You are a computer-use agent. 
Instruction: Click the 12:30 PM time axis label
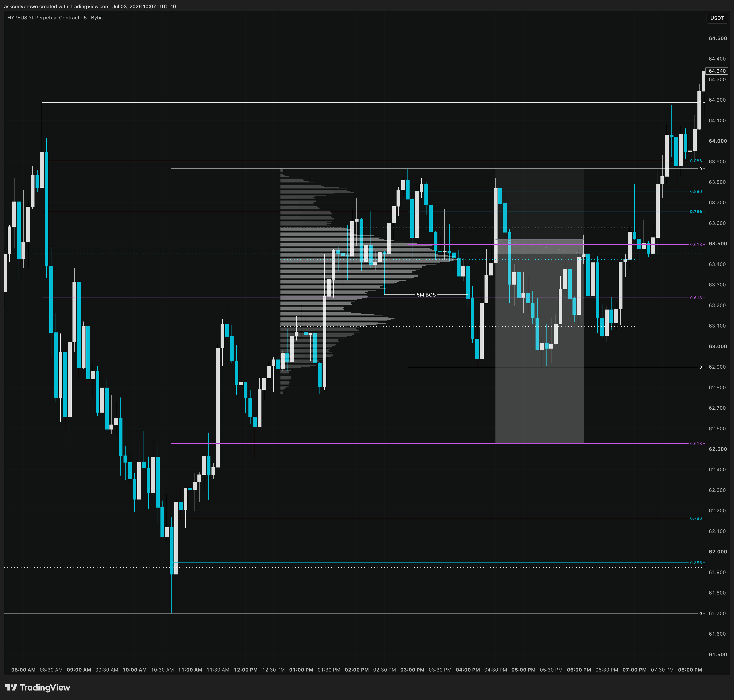pos(273,670)
